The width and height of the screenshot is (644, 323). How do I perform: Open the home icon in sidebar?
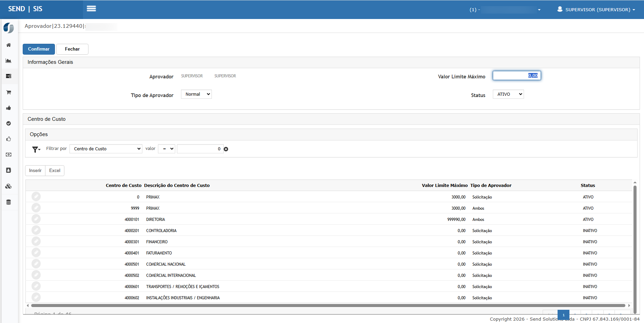[8, 45]
